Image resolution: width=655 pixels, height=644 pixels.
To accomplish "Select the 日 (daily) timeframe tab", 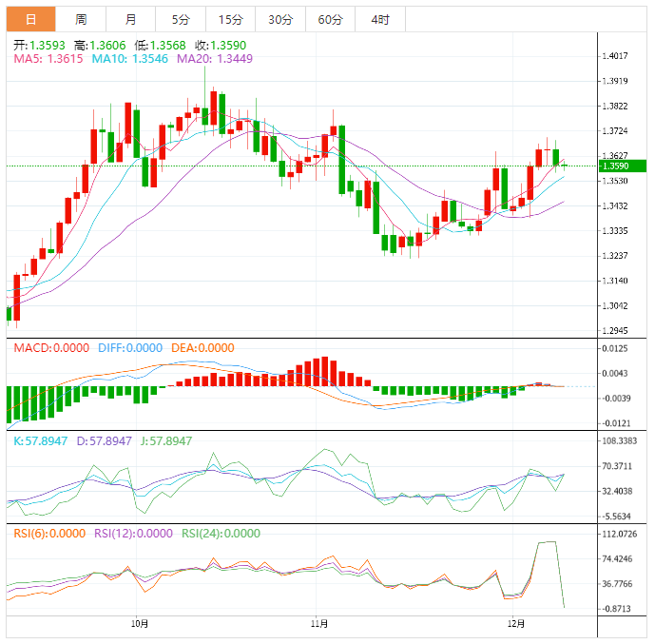I will coord(31,19).
